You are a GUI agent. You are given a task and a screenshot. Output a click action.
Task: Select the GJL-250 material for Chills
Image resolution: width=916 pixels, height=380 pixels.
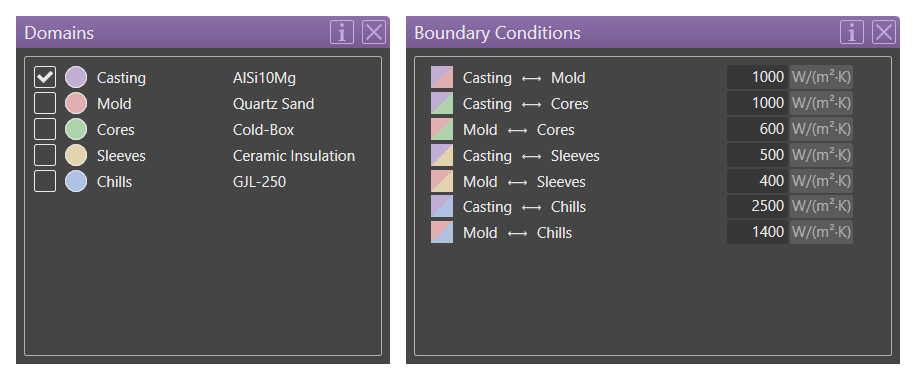tap(259, 182)
